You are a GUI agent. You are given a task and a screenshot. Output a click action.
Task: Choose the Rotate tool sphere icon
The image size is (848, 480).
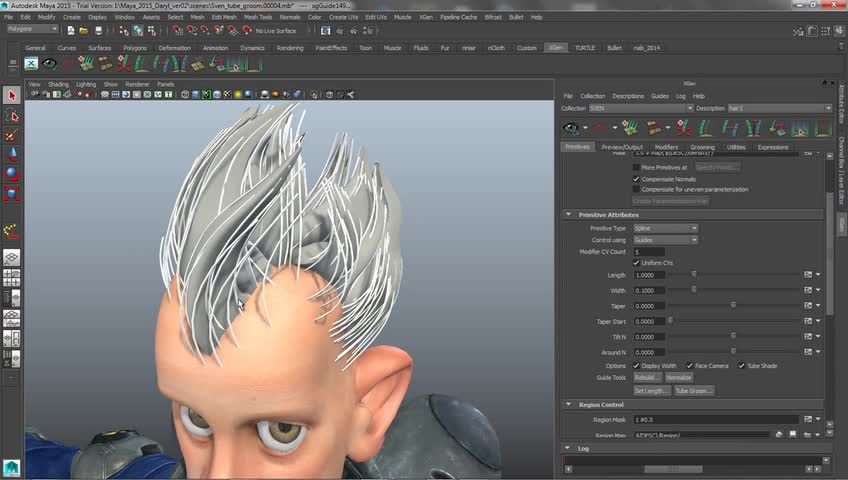coord(12,172)
